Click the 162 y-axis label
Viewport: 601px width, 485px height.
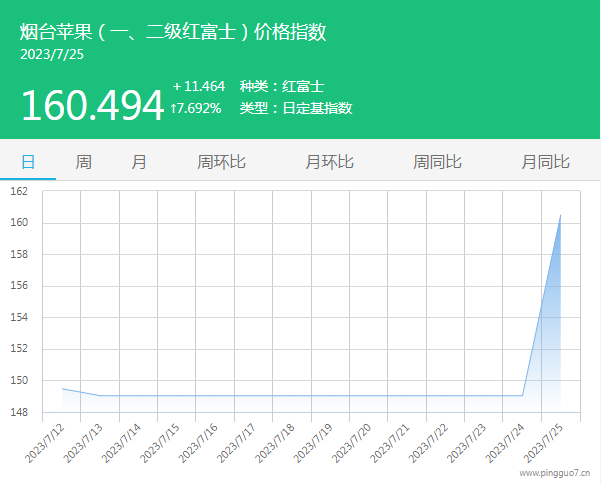coord(20,191)
